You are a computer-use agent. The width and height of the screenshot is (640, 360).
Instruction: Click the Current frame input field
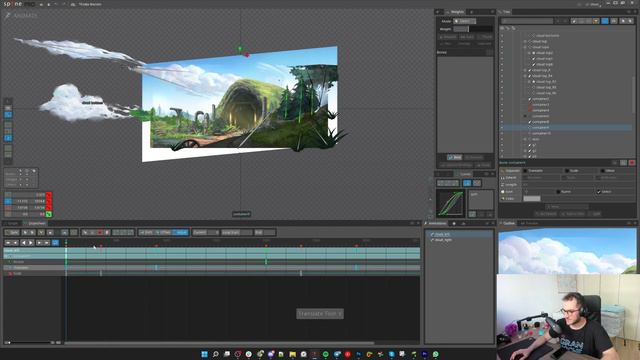click(206, 232)
